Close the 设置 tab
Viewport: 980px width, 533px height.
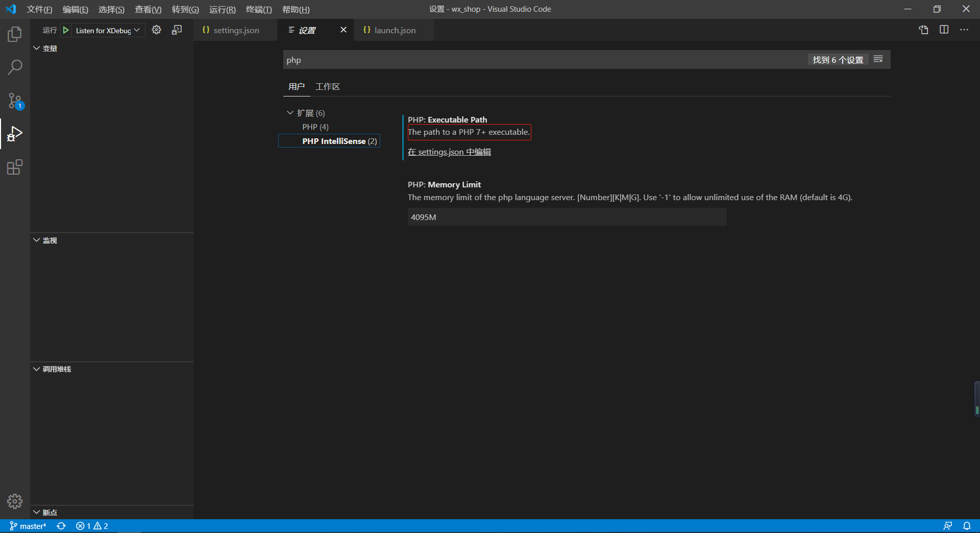(x=344, y=30)
